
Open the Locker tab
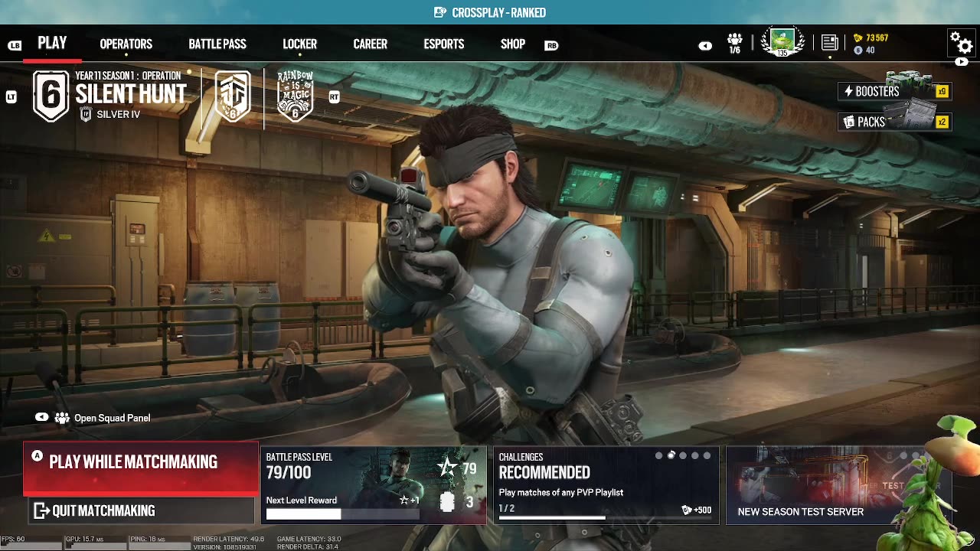tap(300, 44)
